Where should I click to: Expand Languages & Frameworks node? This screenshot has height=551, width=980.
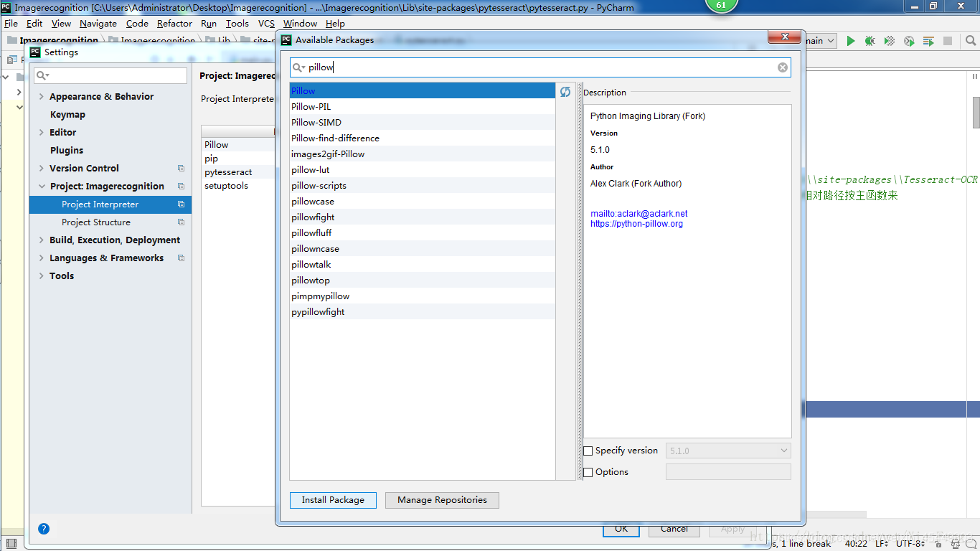pyautogui.click(x=42, y=258)
